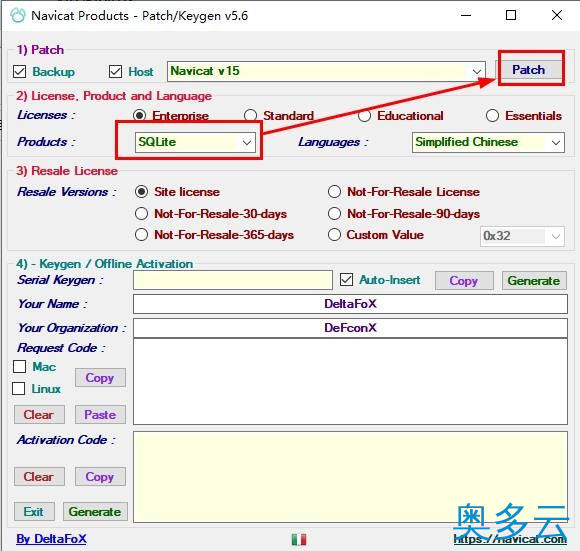The height and width of the screenshot is (551, 580).
Task: Click the Your Name field containing DeltaFoX
Action: click(x=350, y=304)
